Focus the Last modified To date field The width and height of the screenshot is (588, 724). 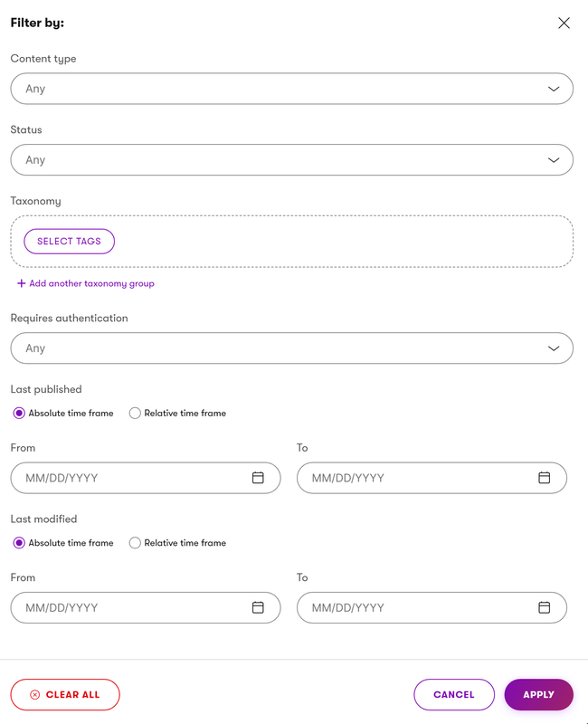pyautogui.click(x=432, y=607)
